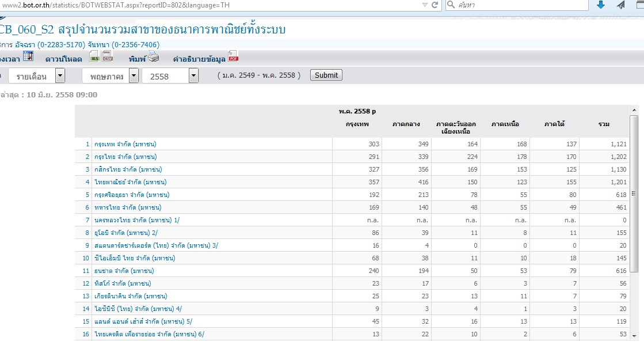Open ธนชาต จำกัด (มหาชน) row link

tap(124, 271)
